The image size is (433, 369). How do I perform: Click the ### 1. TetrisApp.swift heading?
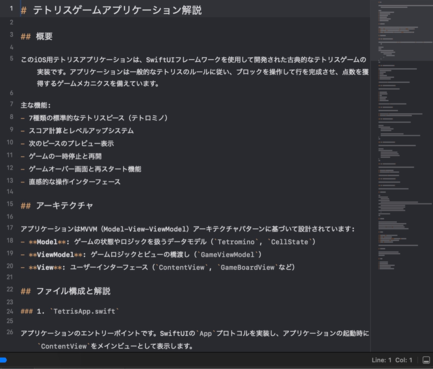pos(70,311)
